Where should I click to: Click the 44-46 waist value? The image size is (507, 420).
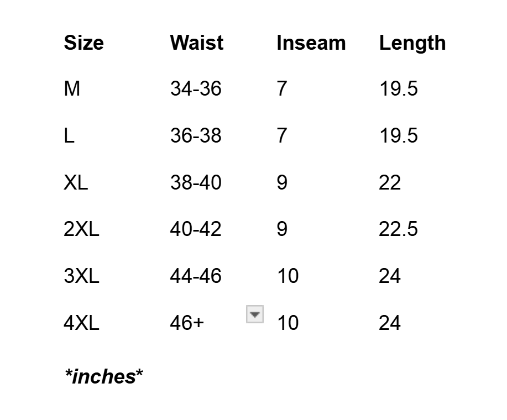(x=196, y=276)
